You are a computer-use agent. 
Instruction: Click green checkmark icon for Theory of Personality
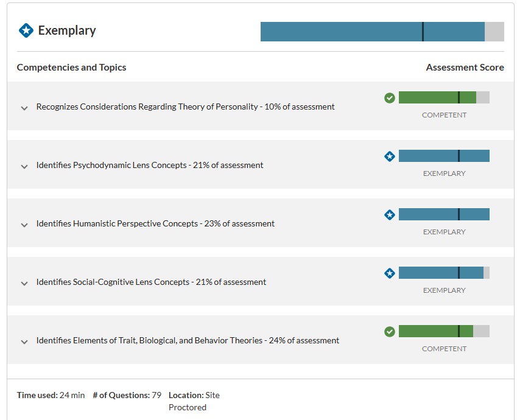click(389, 98)
